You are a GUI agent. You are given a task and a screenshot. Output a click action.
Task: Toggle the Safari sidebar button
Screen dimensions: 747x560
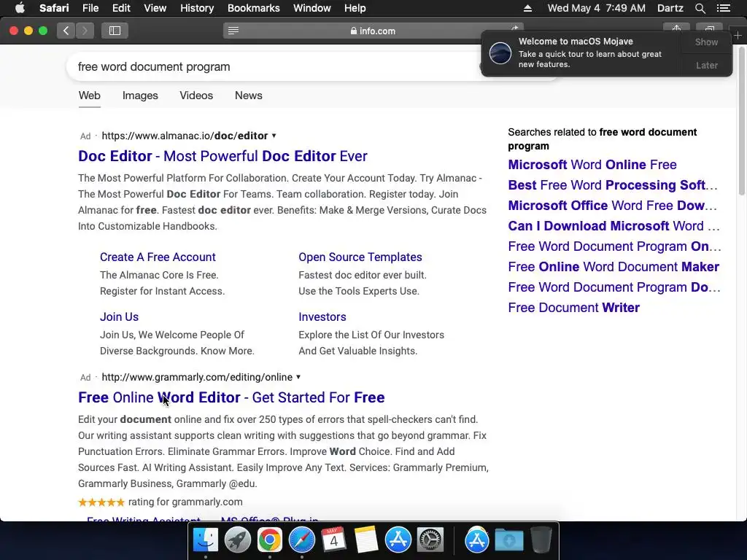[115, 31]
